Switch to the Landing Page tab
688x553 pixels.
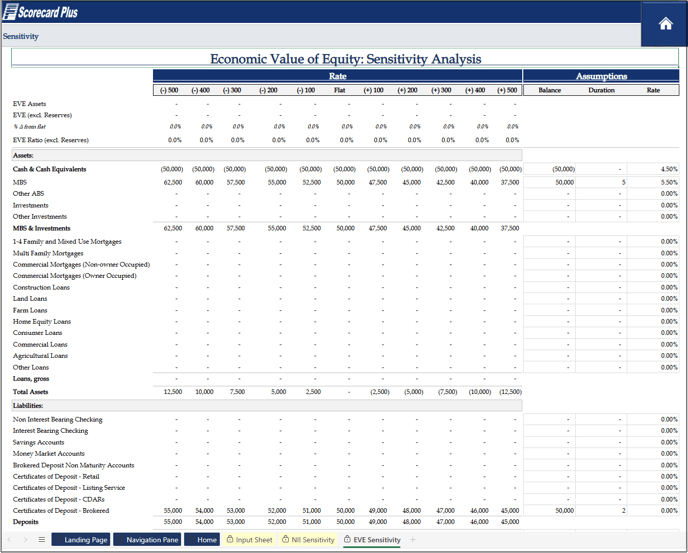point(81,540)
